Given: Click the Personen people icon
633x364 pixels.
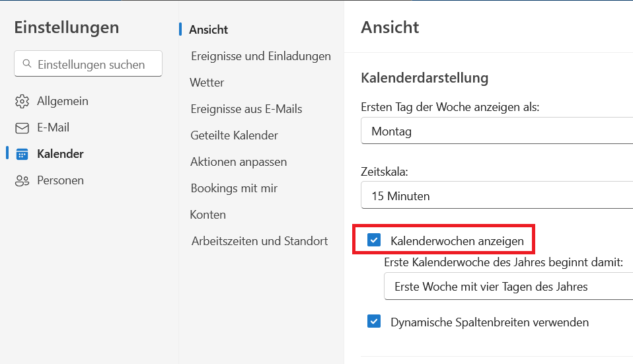Looking at the screenshot, I should [x=22, y=180].
